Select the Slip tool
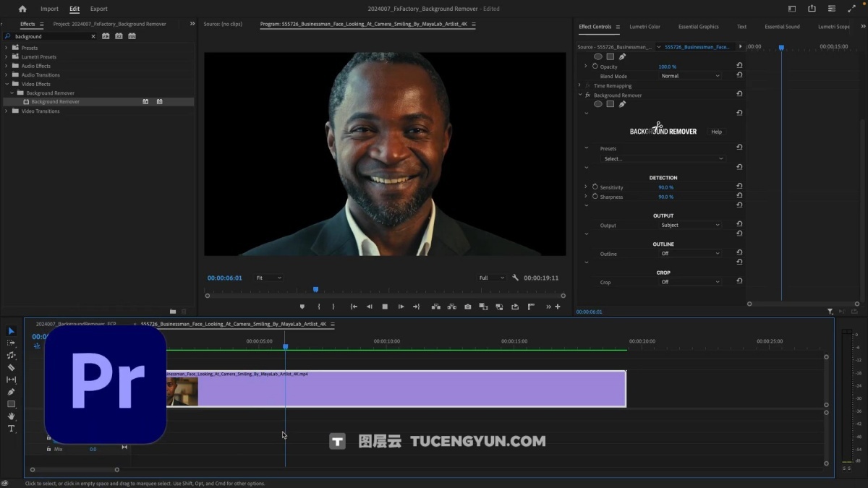 (x=11, y=380)
